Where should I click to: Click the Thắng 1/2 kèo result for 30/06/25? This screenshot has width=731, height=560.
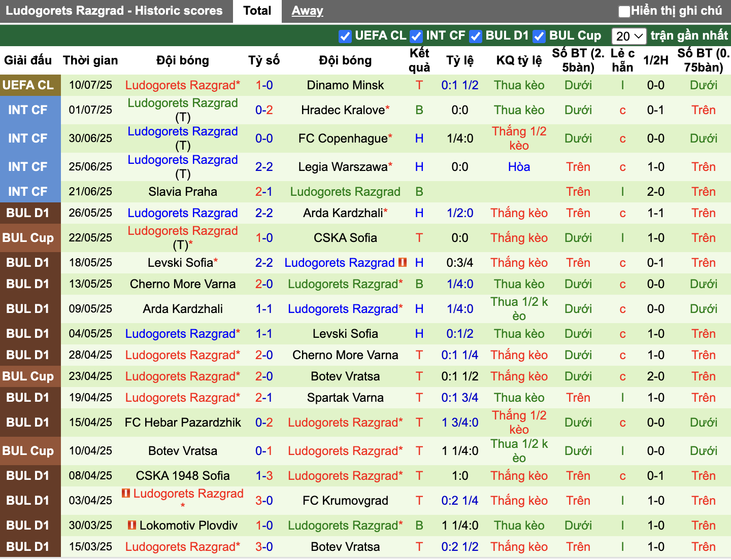pyautogui.click(x=519, y=138)
